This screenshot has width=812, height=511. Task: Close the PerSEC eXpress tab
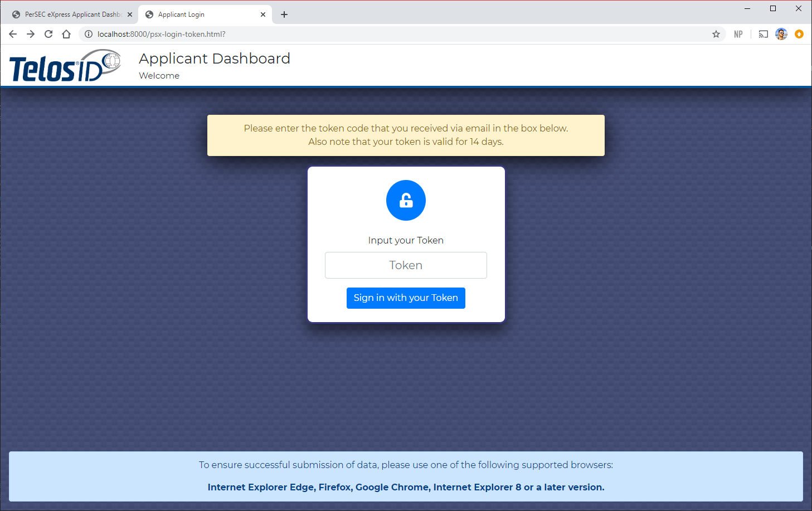point(130,14)
